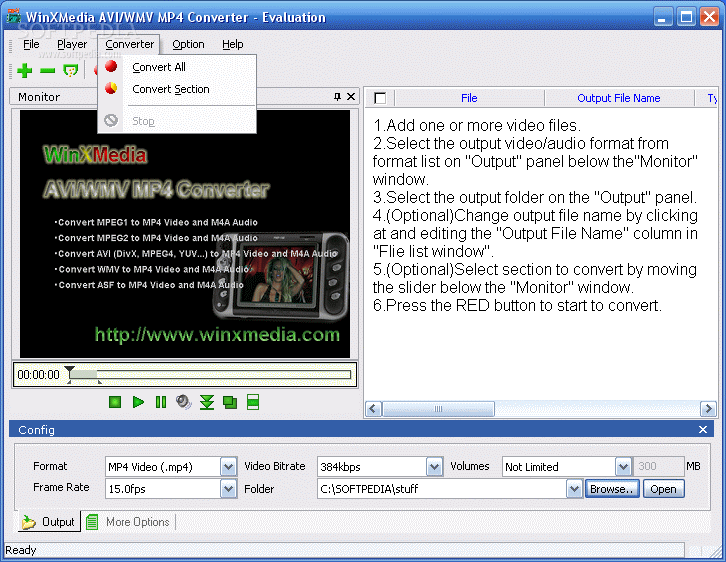Click the red-yellow icon beside Convert Section
This screenshot has height=562, width=726.
(111, 88)
